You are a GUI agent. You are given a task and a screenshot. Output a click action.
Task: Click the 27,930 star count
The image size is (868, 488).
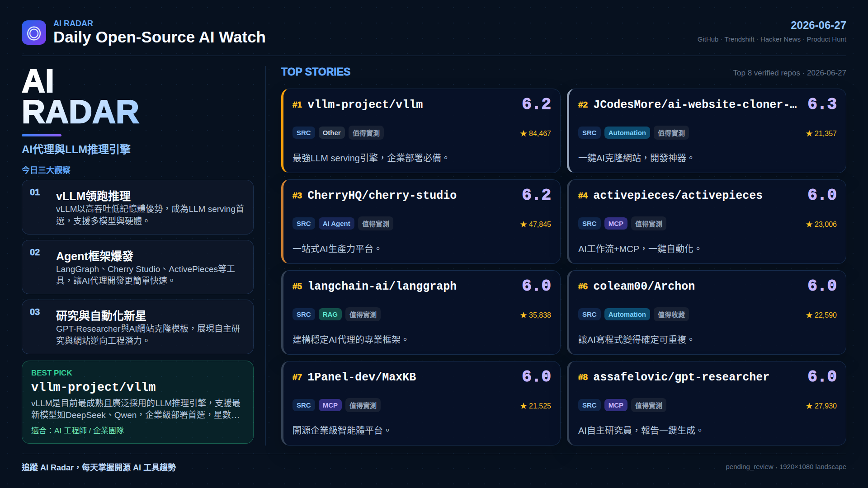tap(821, 406)
